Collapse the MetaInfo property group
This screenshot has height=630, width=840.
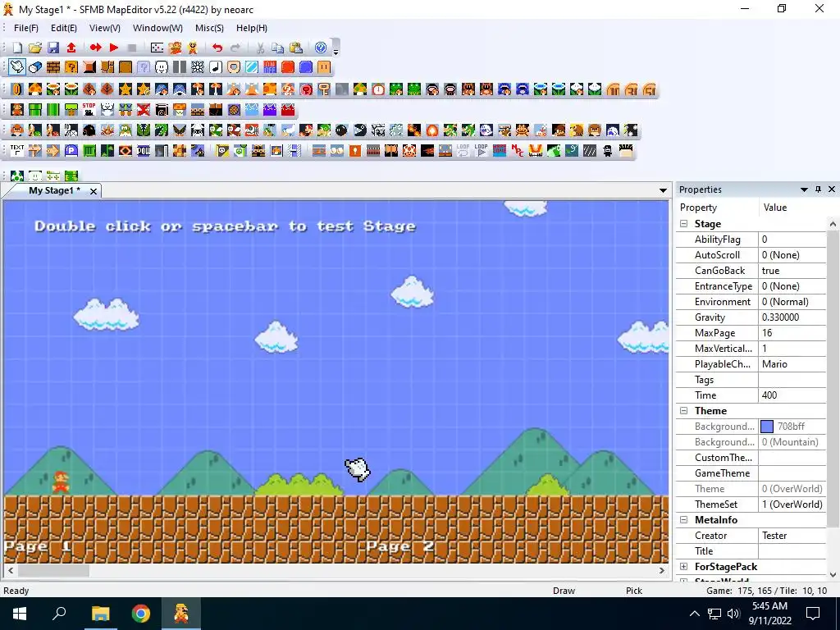(684, 519)
